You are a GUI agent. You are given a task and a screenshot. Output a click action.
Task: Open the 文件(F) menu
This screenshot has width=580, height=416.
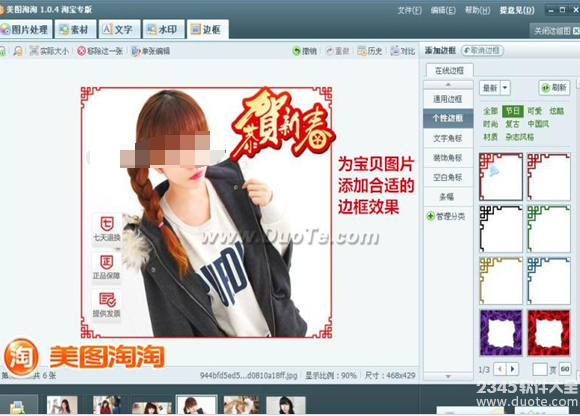click(409, 10)
